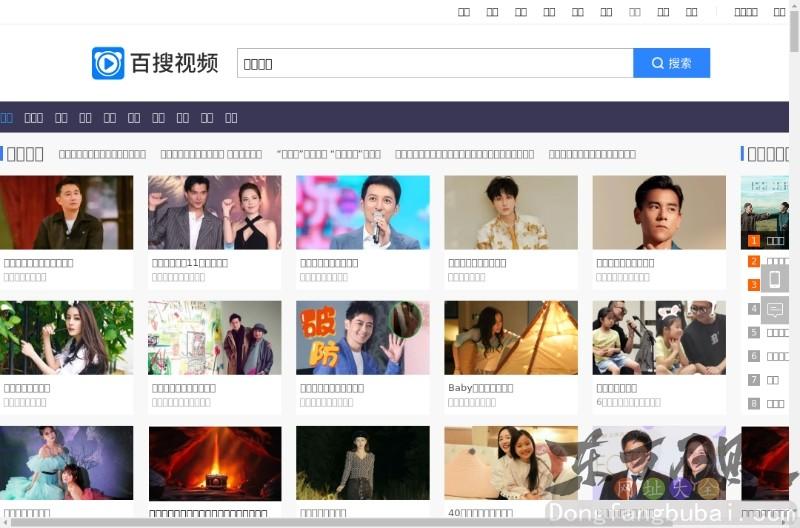The width and height of the screenshot is (800, 528).
Task: Open the first link in the top-left utility row
Action: (464, 12)
